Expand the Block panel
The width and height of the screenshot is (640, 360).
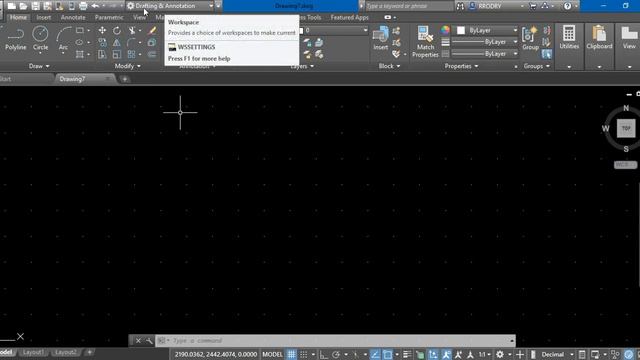(x=389, y=66)
